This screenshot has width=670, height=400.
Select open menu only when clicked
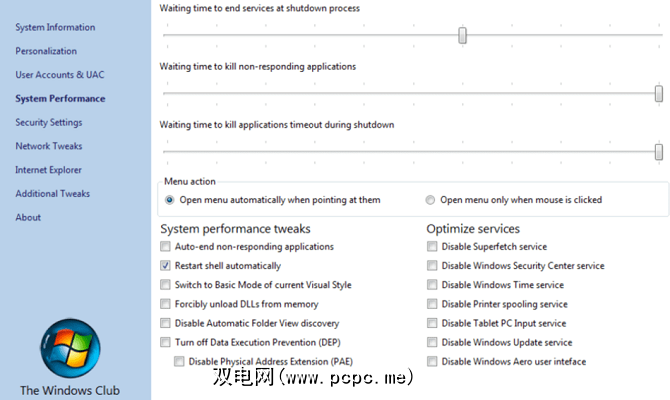click(431, 200)
